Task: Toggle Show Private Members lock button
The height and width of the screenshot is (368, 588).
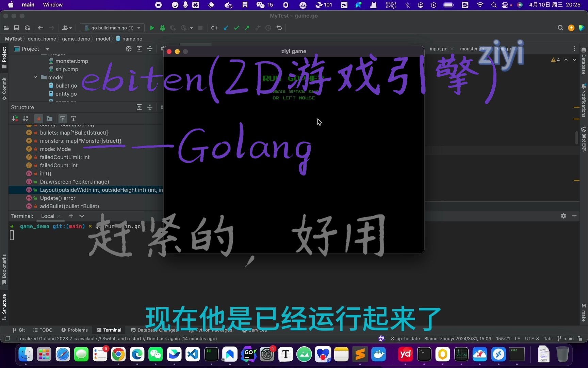Action: click(38, 119)
